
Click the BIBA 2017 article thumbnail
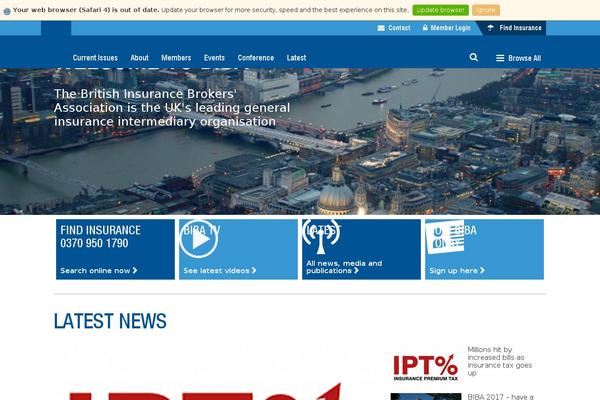click(x=426, y=397)
